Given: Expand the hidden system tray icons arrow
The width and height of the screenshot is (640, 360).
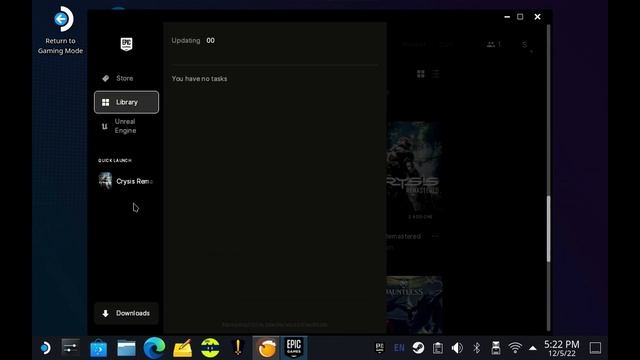Looking at the screenshot, I should pos(533,348).
